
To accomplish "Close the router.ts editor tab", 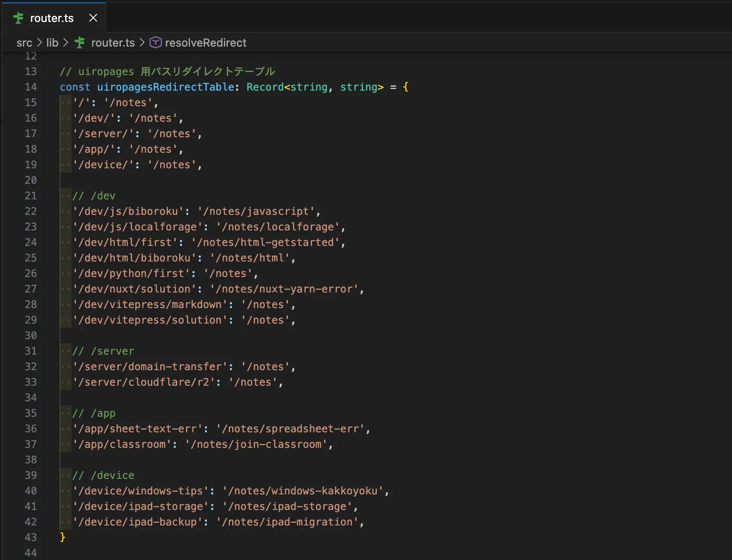I will click(93, 18).
